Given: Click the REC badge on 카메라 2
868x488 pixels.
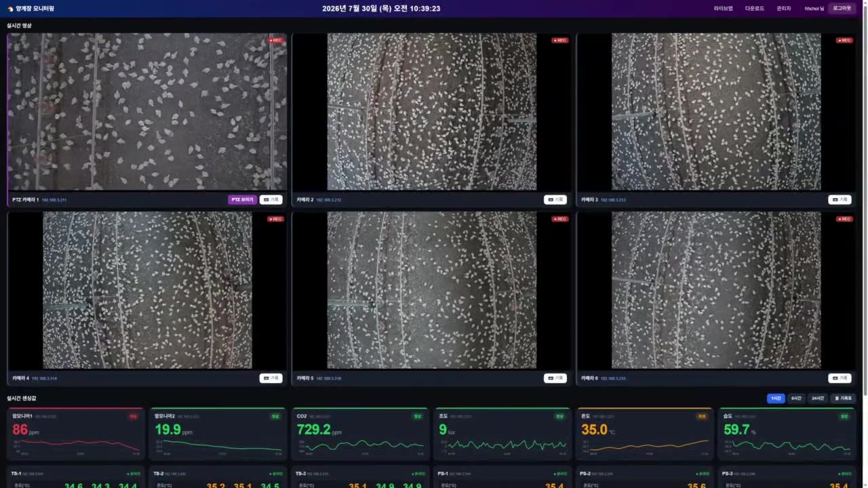Looking at the screenshot, I should (x=560, y=40).
